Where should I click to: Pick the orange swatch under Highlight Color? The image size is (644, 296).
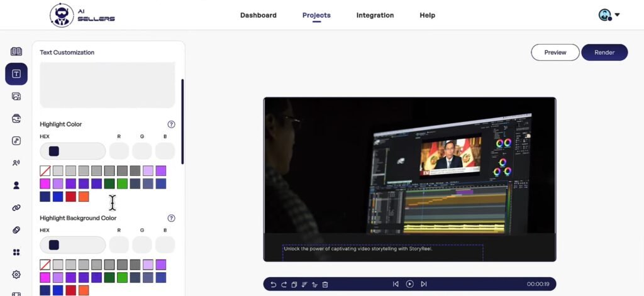[x=84, y=197]
